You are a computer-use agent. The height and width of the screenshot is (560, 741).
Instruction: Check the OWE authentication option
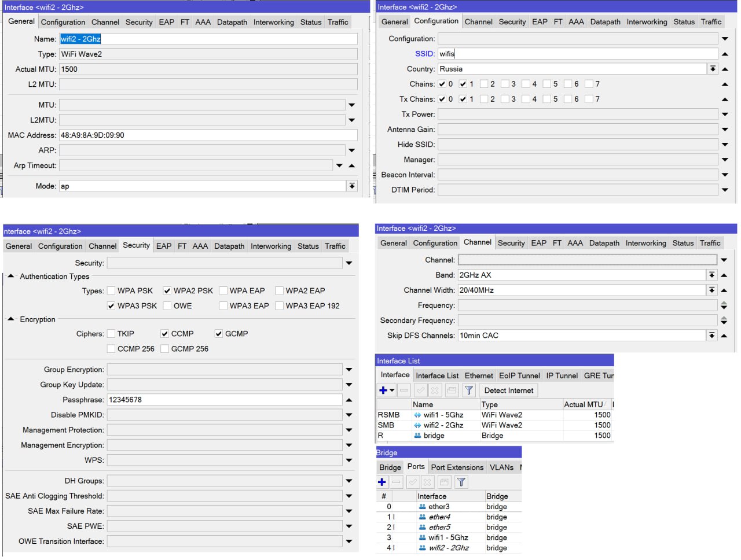pos(167,306)
